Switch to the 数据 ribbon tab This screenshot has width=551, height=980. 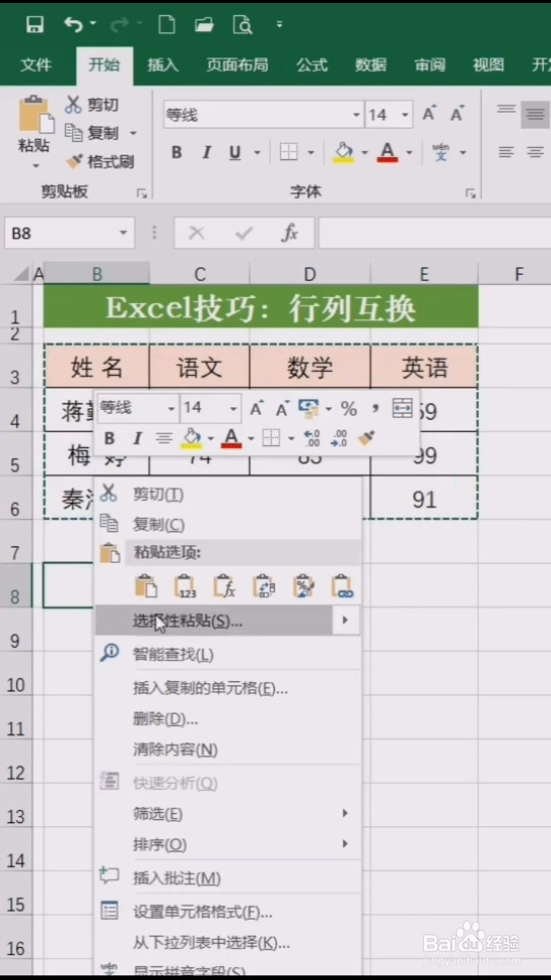point(371,66)
